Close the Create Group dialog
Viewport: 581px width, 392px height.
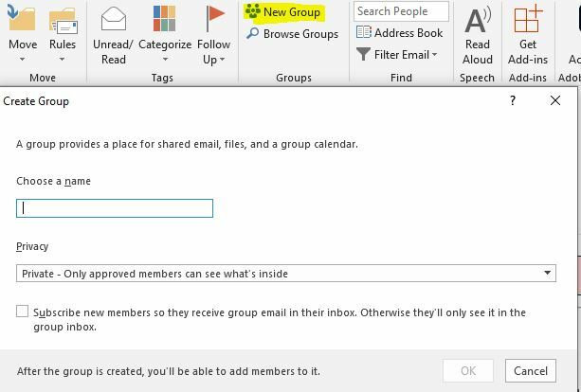coord(555,100)
